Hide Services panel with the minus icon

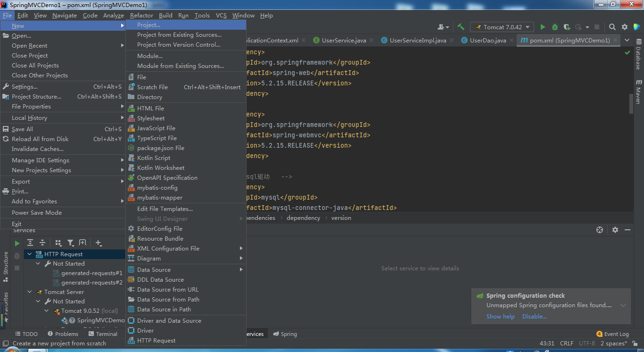(x=627, y=230)
